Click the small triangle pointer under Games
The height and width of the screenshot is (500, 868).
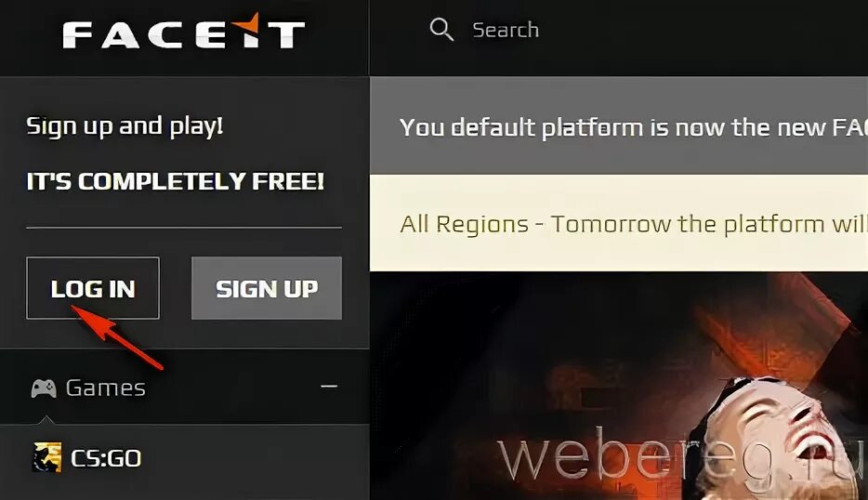click(46, 420)
